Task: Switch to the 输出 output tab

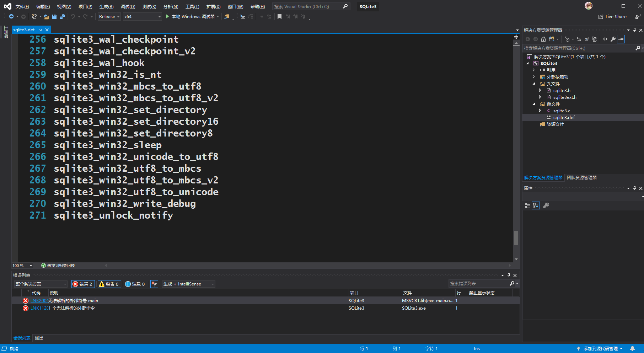Action: pos(39,338)
